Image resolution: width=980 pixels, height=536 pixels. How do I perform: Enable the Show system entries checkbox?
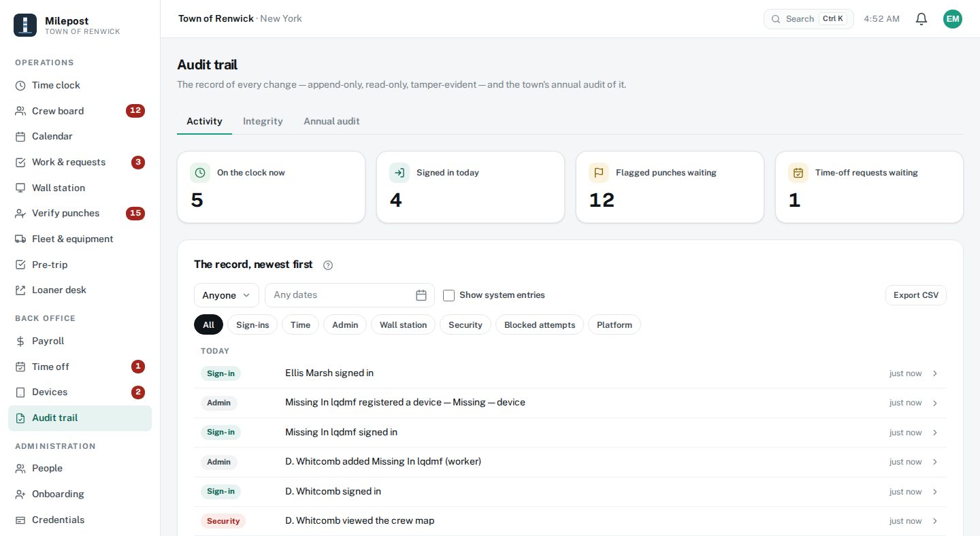pyautogui.click(x=448, y=295)
